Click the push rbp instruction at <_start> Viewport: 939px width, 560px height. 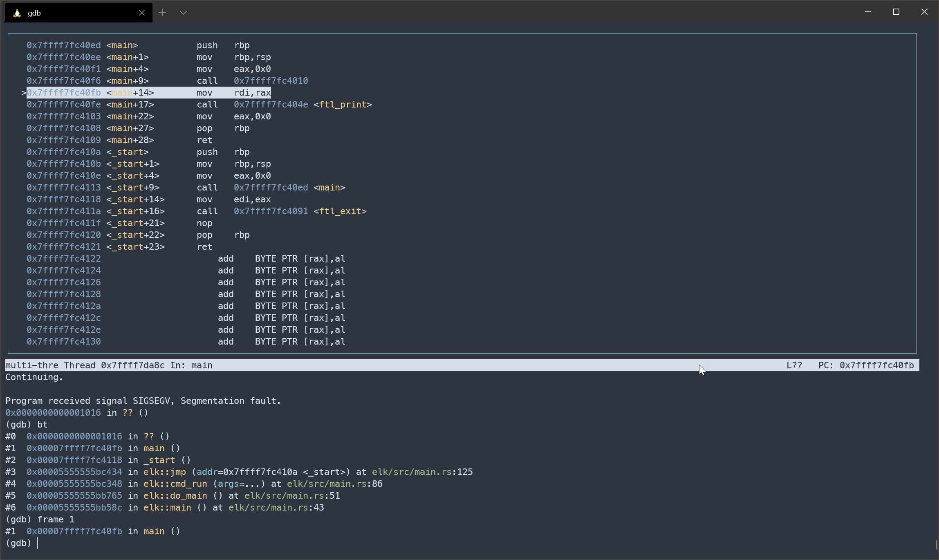pyautogui.click(x=223, y=152)
